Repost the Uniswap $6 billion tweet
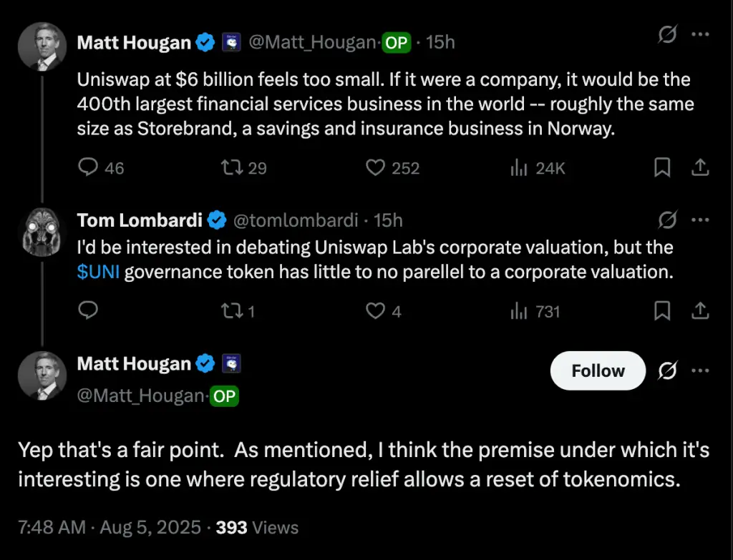733x560 pixels. (233, 167)
